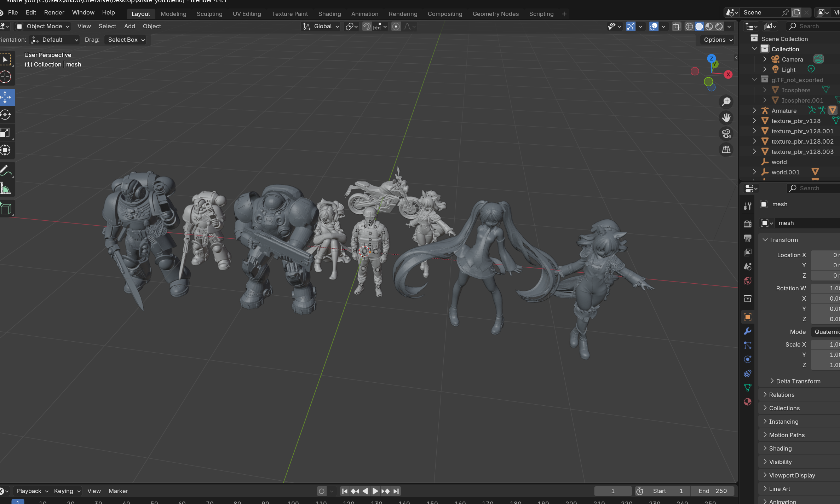This screenshot has height=504, width=840.
Task: Switch to rendered shading
Action: pyautogui.click(x=719, y=27)
